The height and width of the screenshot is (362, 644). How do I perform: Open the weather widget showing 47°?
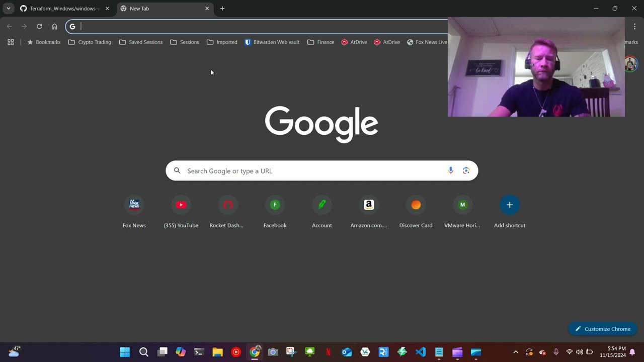click(x=14, y=352)
